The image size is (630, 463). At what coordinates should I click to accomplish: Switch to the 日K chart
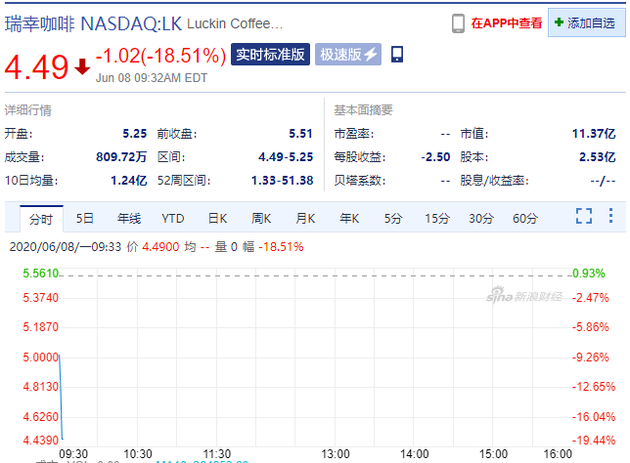click(x=217, y=219)
